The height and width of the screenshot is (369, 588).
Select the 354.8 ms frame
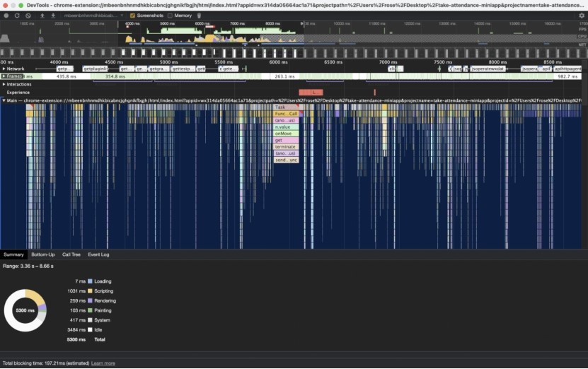[115, 76]
